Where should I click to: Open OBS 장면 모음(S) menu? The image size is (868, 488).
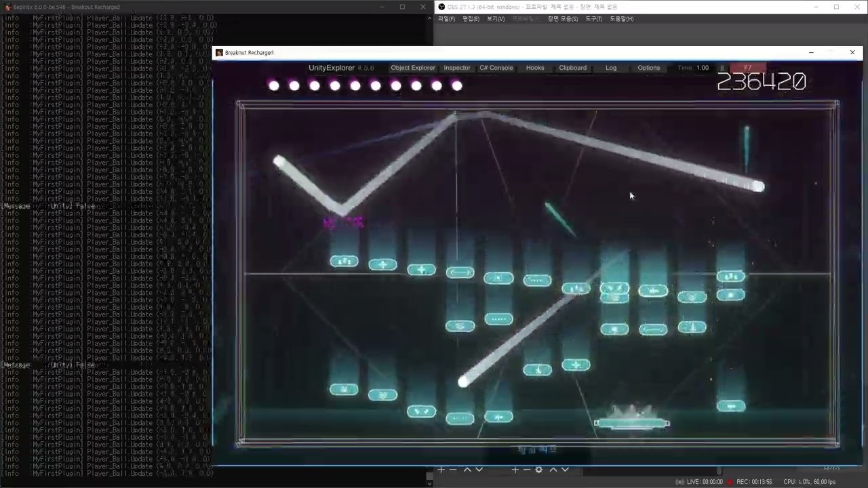(563, 19)
